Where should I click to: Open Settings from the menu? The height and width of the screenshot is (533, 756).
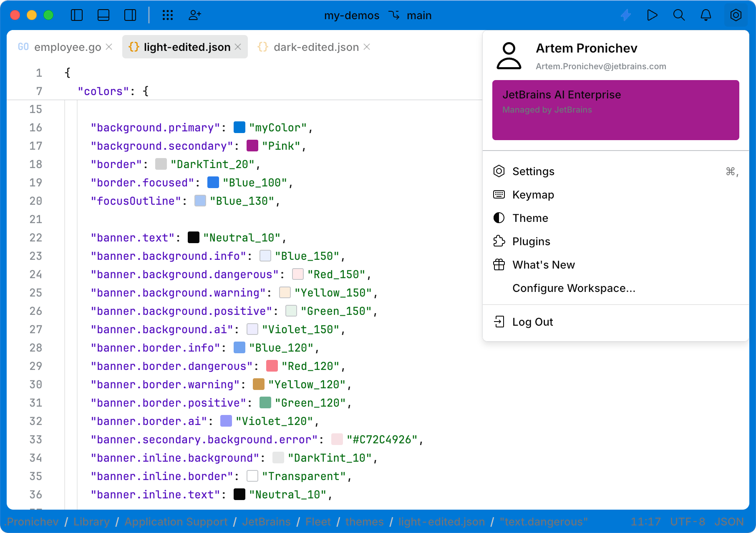(x=533, y=171)
